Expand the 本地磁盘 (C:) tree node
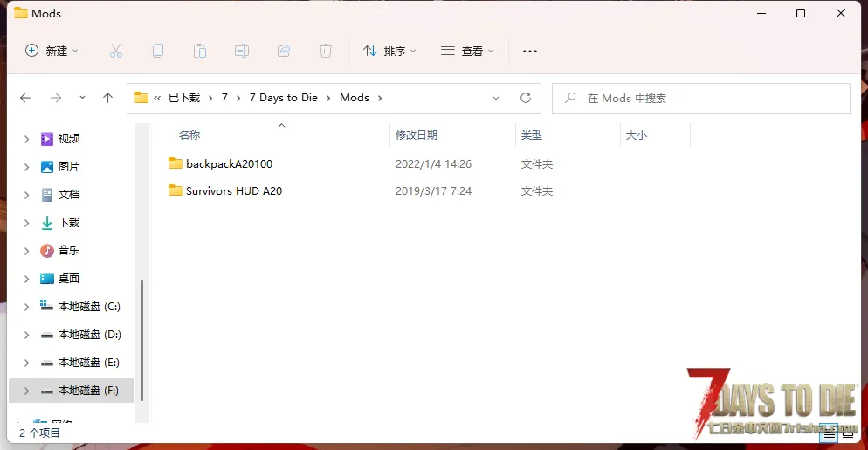This screenshot has width=868, height=450. [26, 307]
